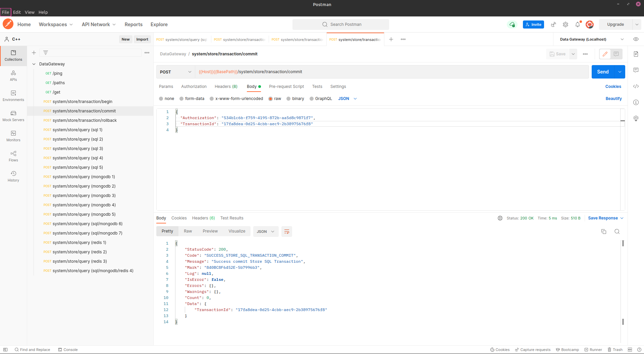
Task: Click the user avatar icon
Action: pyautogui.click(x=590, y=24)
